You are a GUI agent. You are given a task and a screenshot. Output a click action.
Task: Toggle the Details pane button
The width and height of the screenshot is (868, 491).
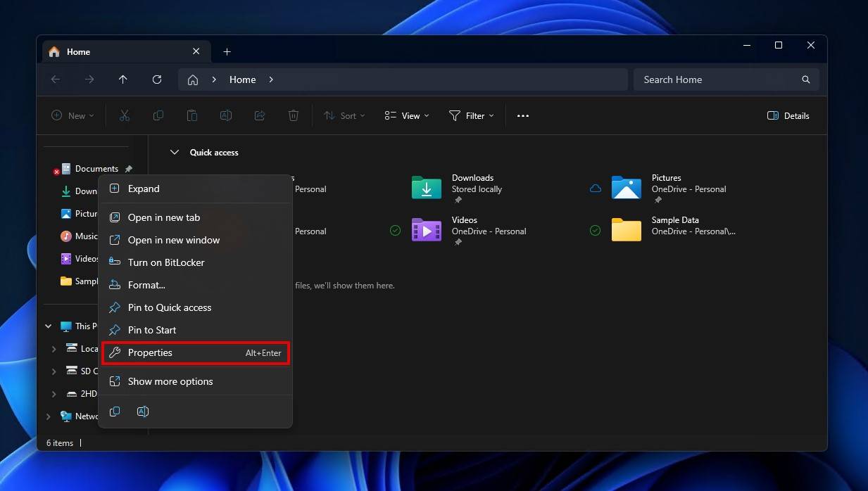(x=788, y=116)
